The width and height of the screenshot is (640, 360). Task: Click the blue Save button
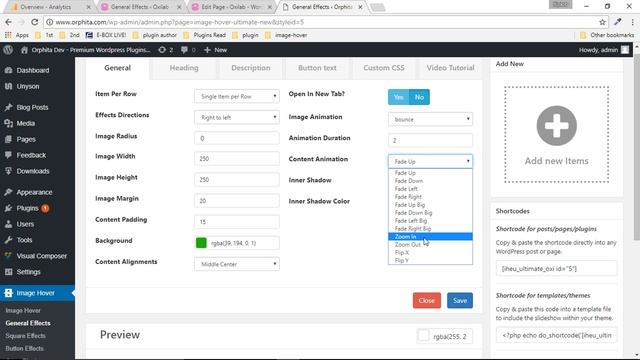coord(460,300)
